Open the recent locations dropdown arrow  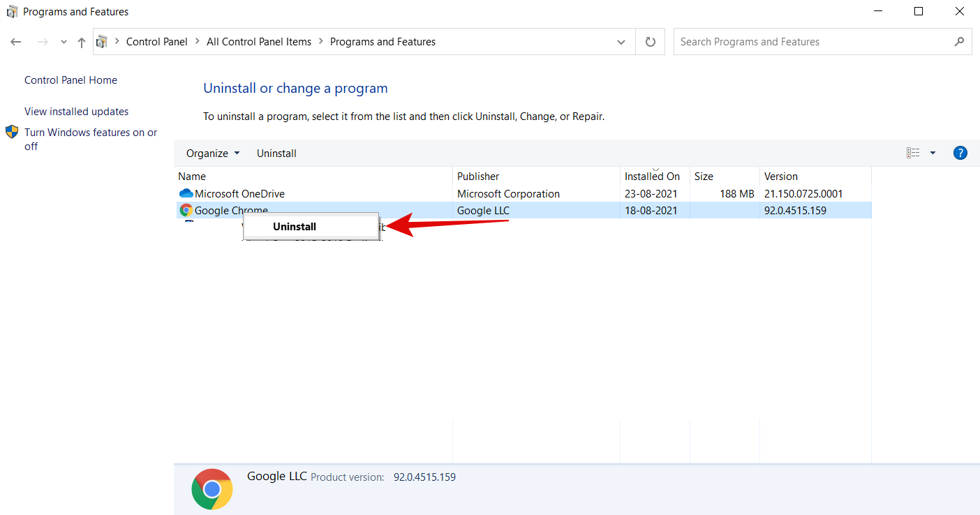pos(64,42)
